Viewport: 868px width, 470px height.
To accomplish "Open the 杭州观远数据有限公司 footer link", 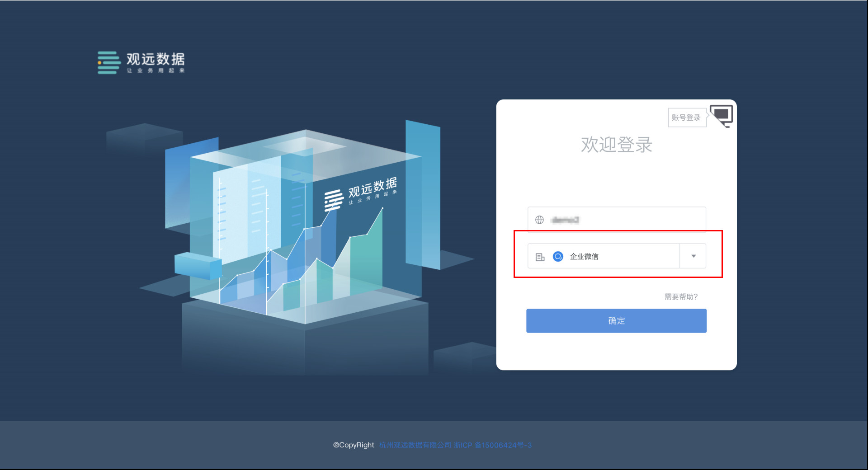I will pyautogui.click(x=415, y=445).
